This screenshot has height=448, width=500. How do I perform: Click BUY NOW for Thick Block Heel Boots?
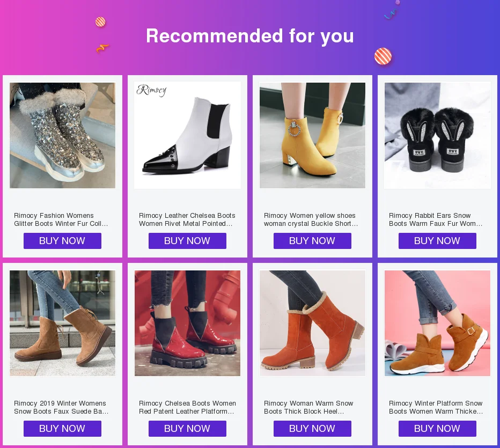[312, 429]
